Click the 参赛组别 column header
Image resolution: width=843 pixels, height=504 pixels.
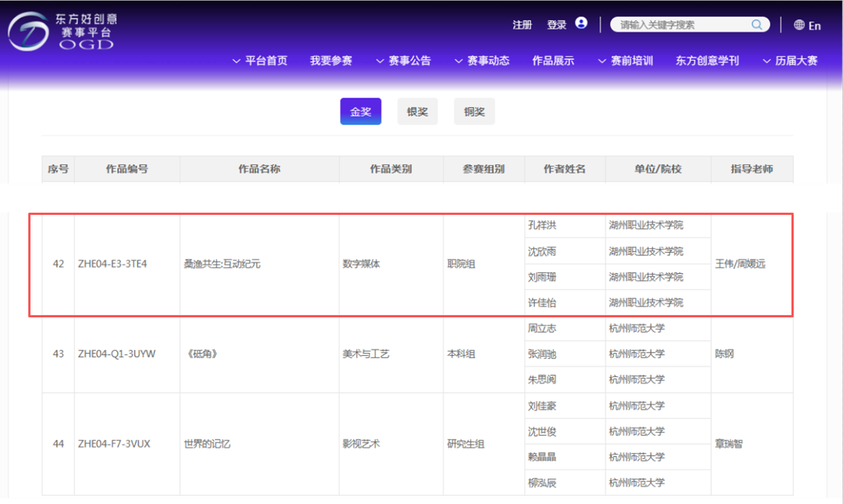[484, 169]
